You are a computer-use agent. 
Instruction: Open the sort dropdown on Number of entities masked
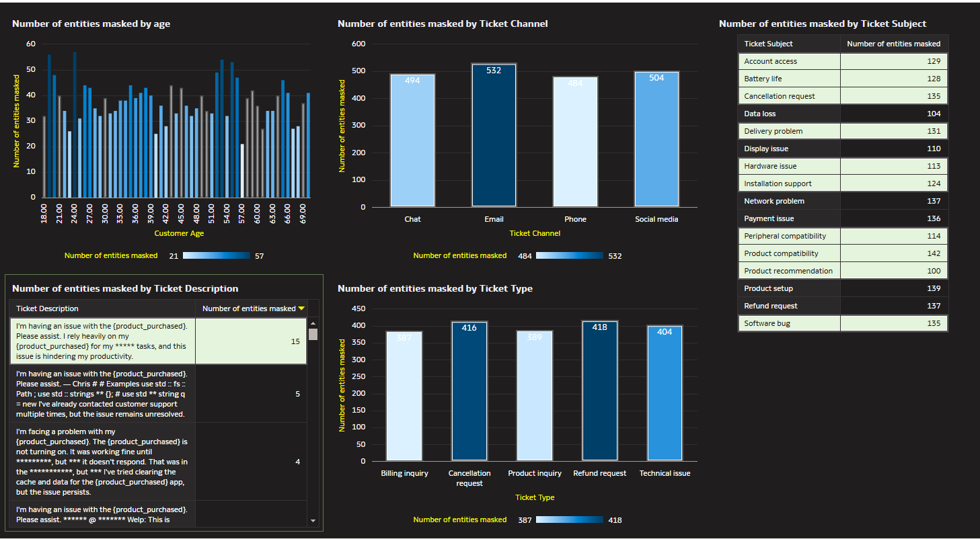[301, 308]
